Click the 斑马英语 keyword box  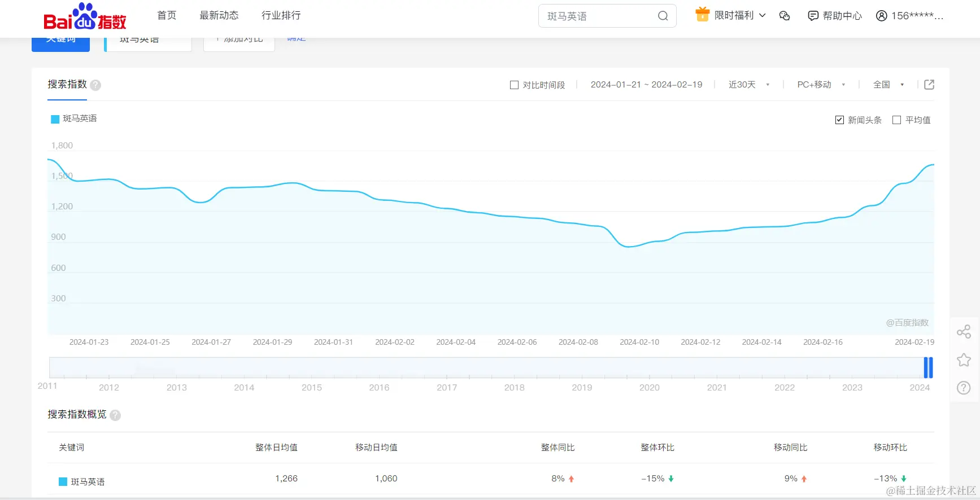[148, 45]
